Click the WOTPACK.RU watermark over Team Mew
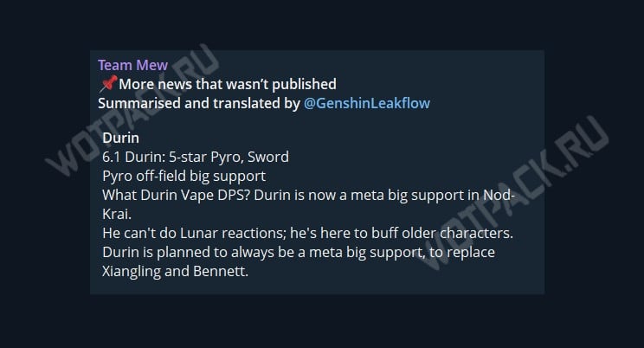 click(x=132, y=109)
